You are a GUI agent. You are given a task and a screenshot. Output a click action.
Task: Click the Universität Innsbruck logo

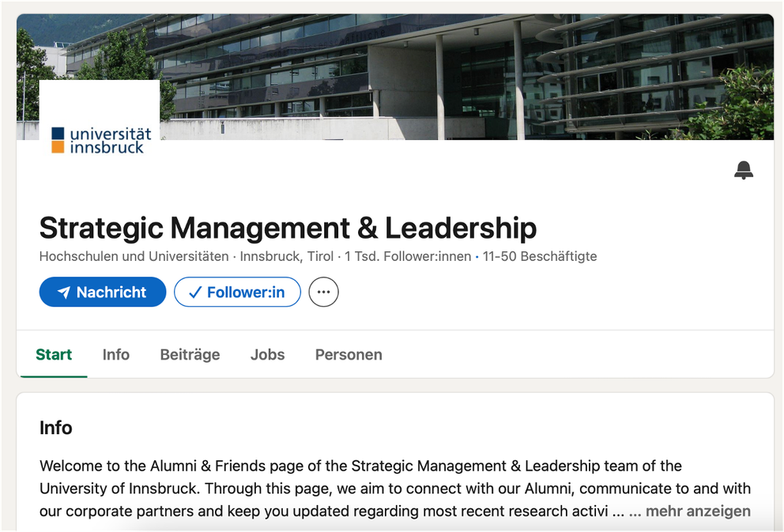[100, 139]
